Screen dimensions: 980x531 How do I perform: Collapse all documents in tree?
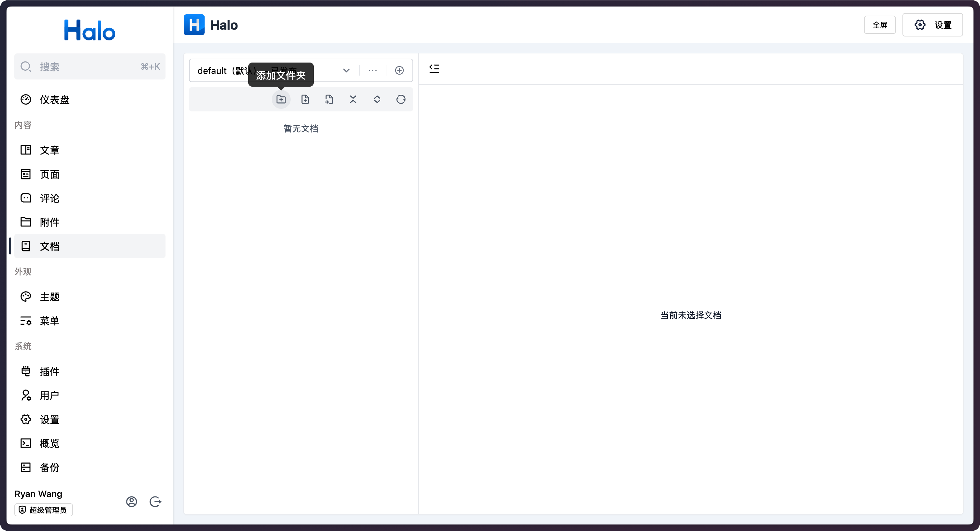tap(353, 99)
